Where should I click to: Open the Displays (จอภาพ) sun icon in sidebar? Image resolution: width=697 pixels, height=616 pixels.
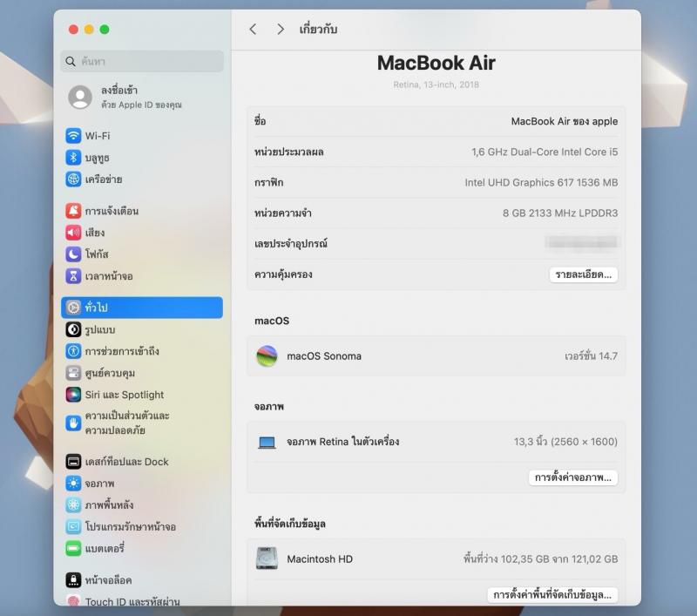(73, 483)
